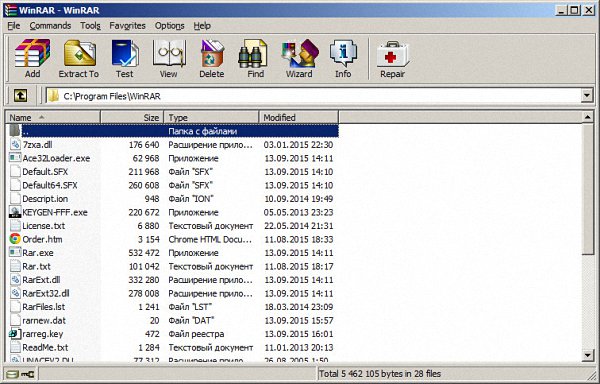The width and height of the screenshot is (600, 384).
Task: Open the Help menu
Action: point(202,26)
